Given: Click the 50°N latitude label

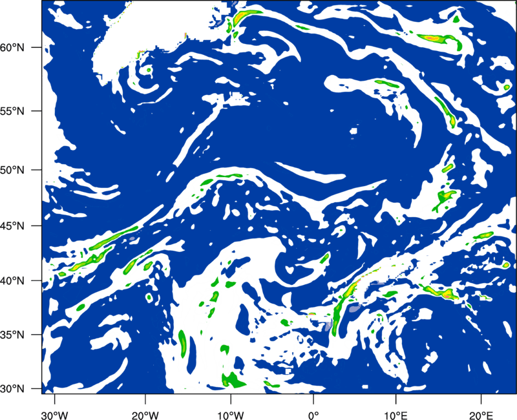Looking at the screenshot, I should pos(12,170).
